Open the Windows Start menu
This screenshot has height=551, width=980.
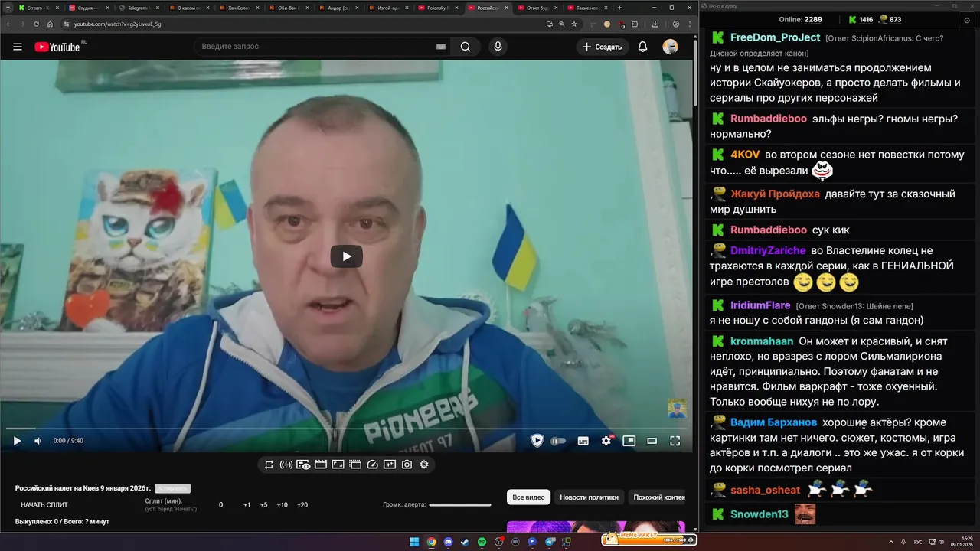click(x=414, y=542)
